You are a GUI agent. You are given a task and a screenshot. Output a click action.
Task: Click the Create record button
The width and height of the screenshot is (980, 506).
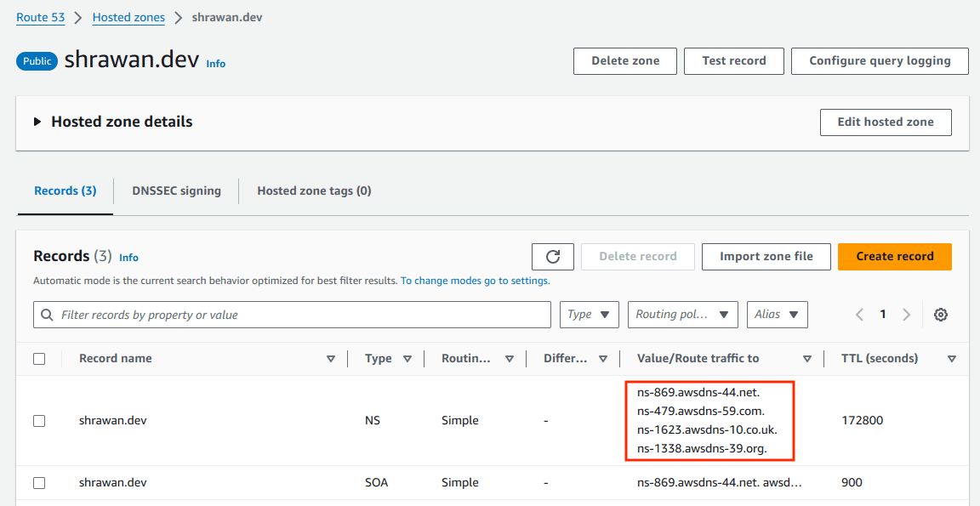click(x=894, y=256)
